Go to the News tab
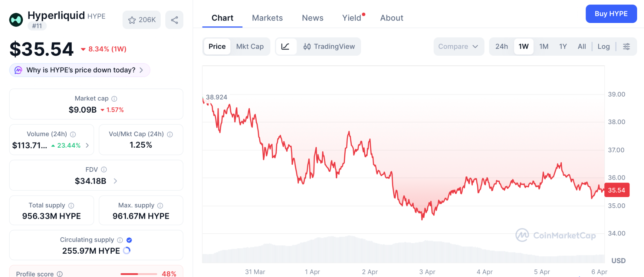 click(313, 18)
